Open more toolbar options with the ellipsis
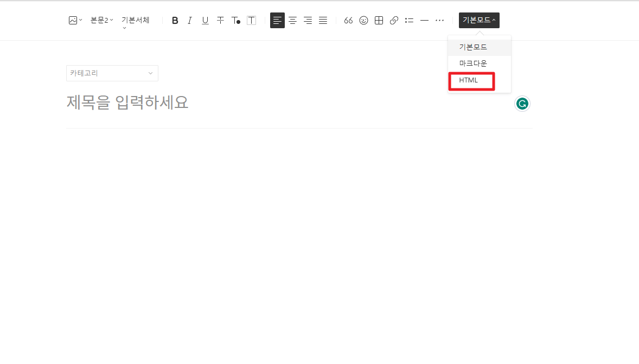 pos(439,20)
